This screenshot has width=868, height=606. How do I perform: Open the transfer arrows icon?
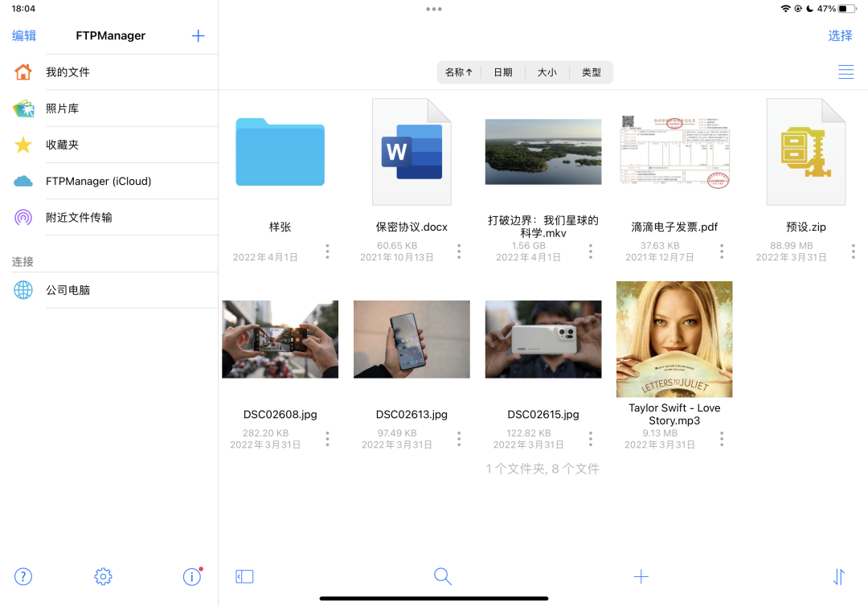click(839, 576)
